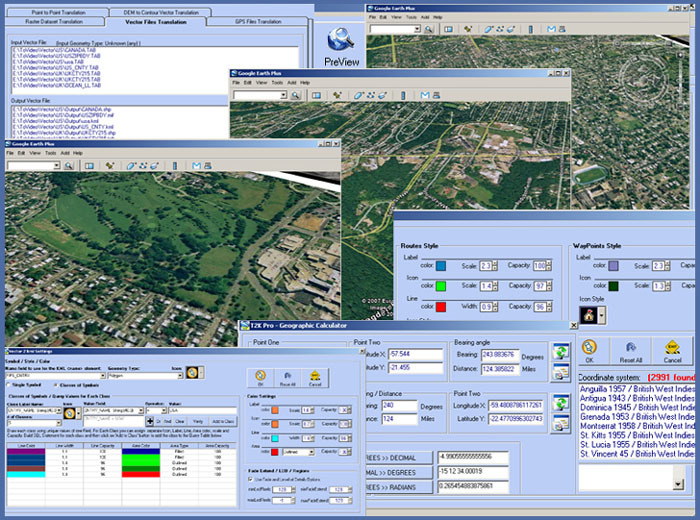Screen dimensions: 700x520
Task: Click the Routes Label Scale stepper
Action: pyautogui.click(x=494, y=266)
